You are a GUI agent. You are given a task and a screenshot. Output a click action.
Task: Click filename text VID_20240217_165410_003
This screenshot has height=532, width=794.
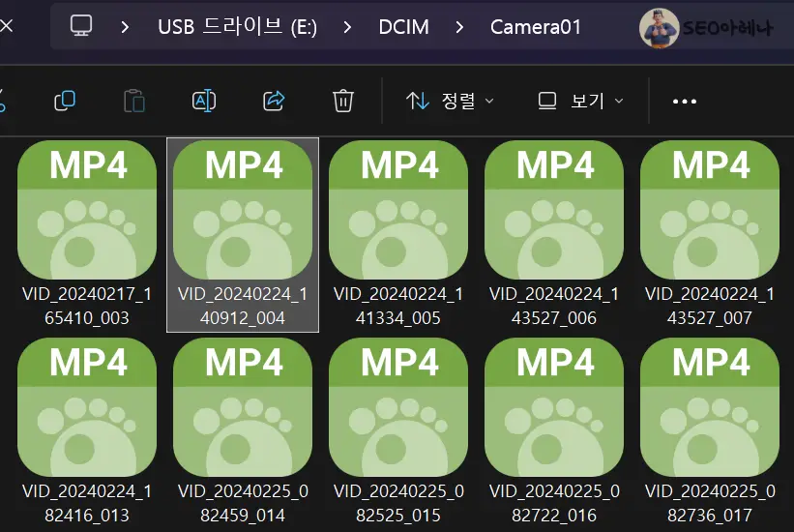(x=87, y=306)
